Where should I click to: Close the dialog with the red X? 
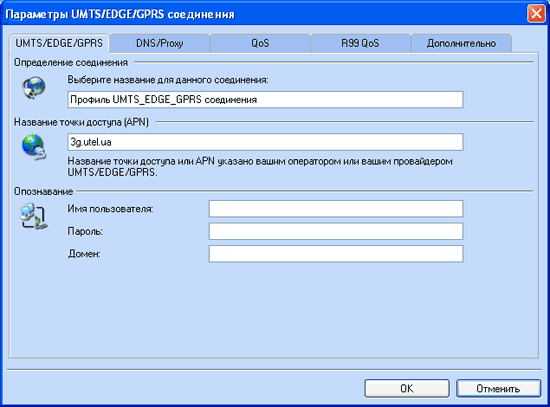(x=536, y=14)
